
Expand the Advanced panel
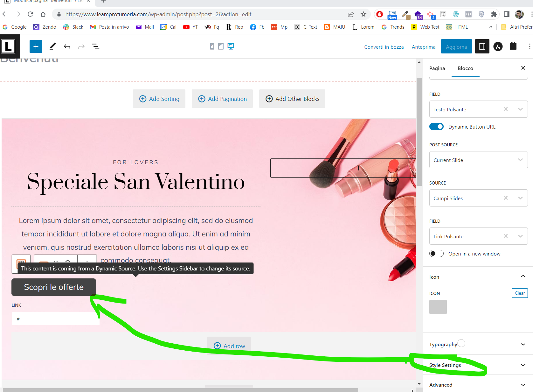523,385
